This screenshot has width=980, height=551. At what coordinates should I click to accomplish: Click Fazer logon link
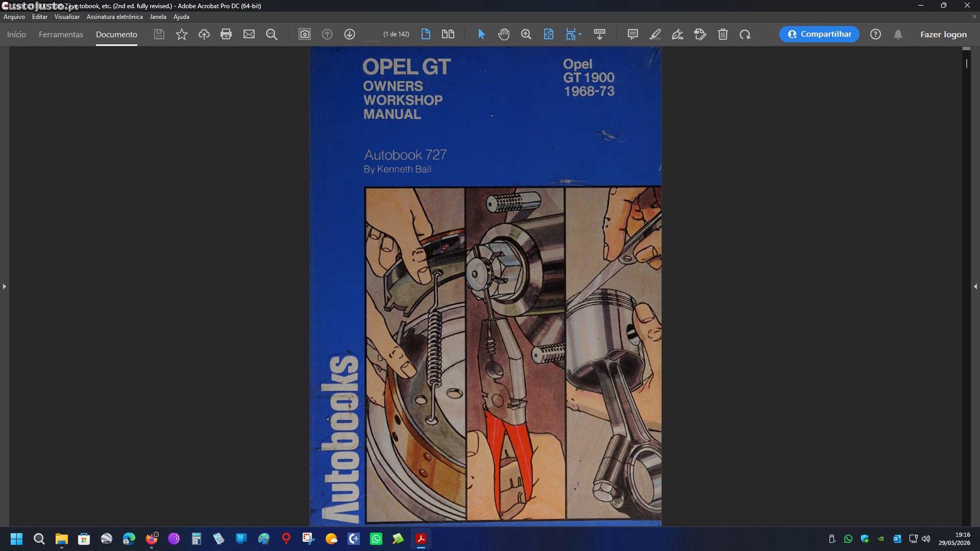(x=943, y=34)
